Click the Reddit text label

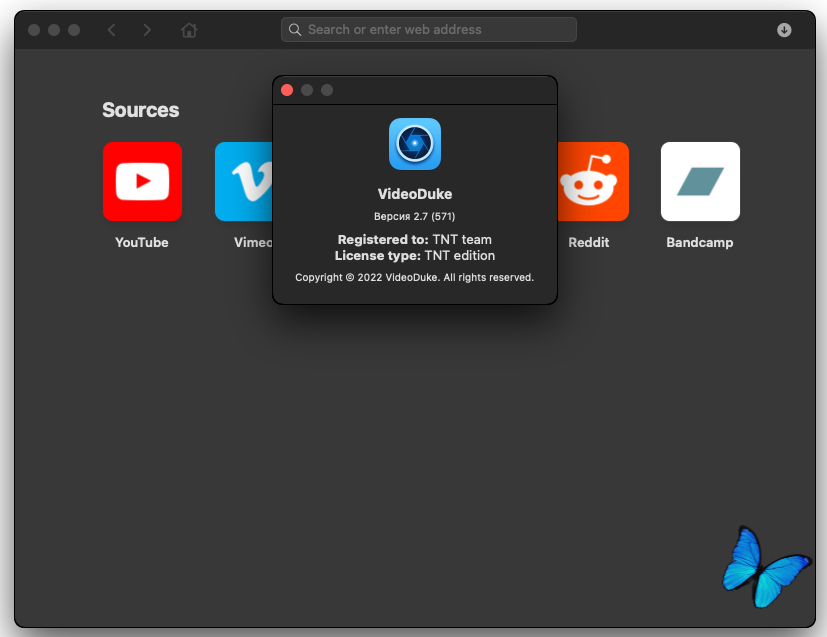pyautogui.click(x=588, y=242)
